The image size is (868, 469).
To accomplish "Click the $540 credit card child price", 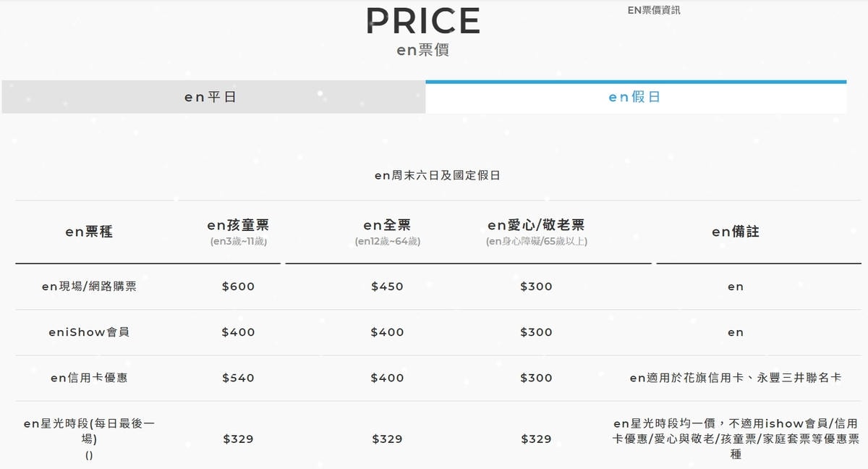I will click(238, 378).
